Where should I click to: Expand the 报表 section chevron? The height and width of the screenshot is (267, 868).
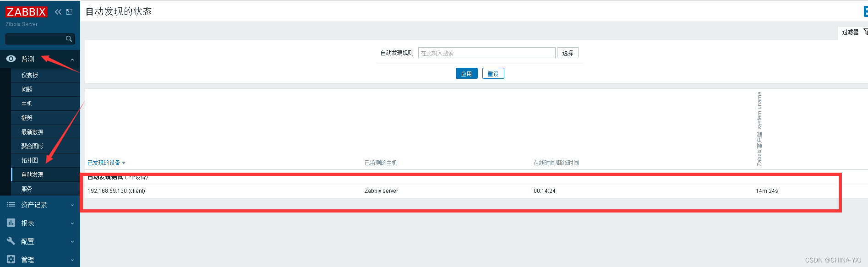coord(72,223)
